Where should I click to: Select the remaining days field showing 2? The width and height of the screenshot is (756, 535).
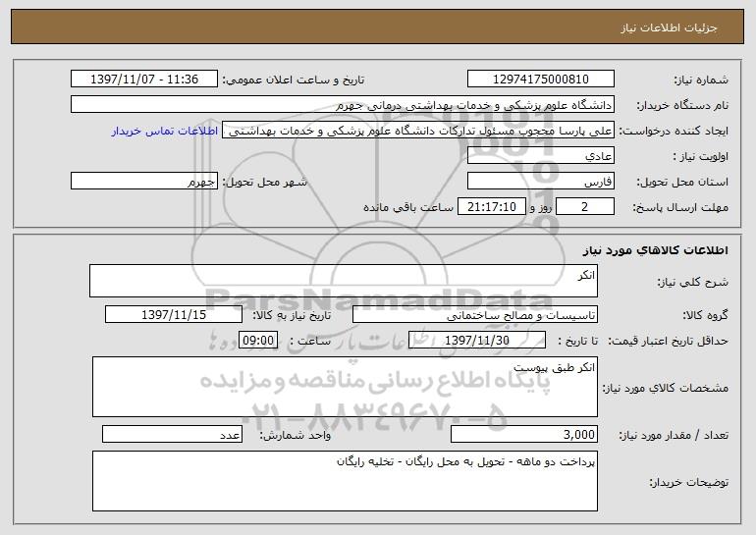[x=585, y=207]
